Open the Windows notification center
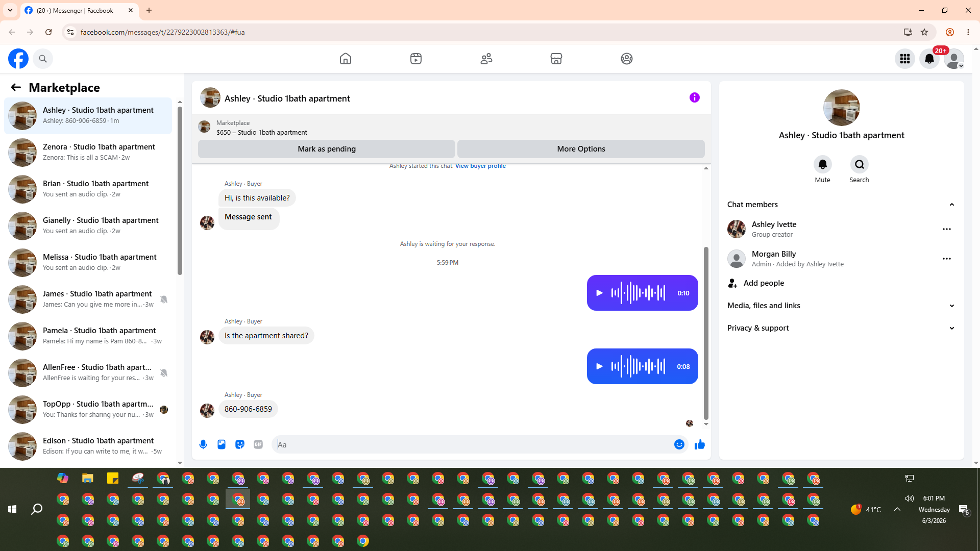The image size is (980, 551). pos(964,509)
